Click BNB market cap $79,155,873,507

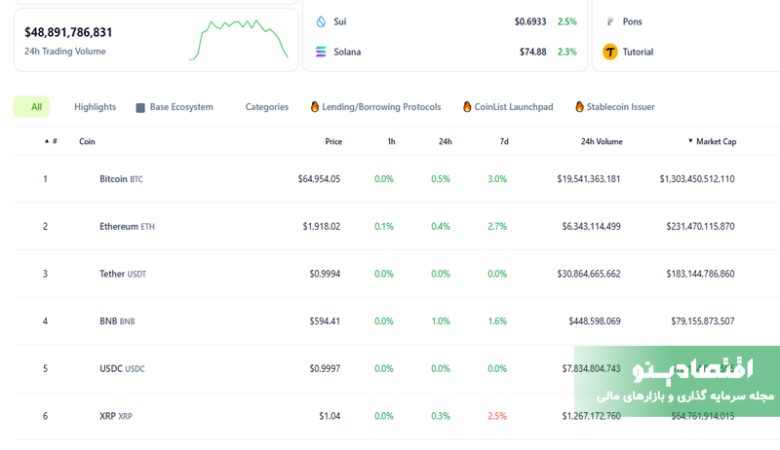pos(702,321)
